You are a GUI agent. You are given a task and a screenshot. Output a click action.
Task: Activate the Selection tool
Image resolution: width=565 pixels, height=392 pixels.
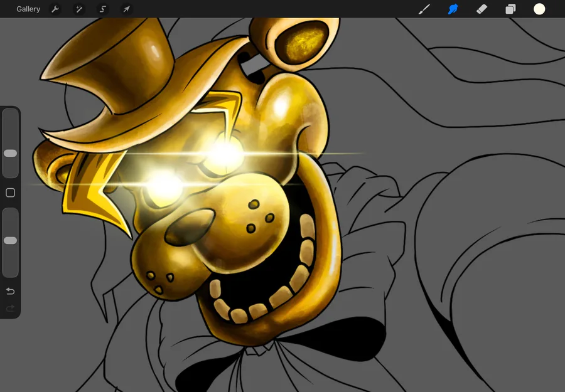[103, 9]
